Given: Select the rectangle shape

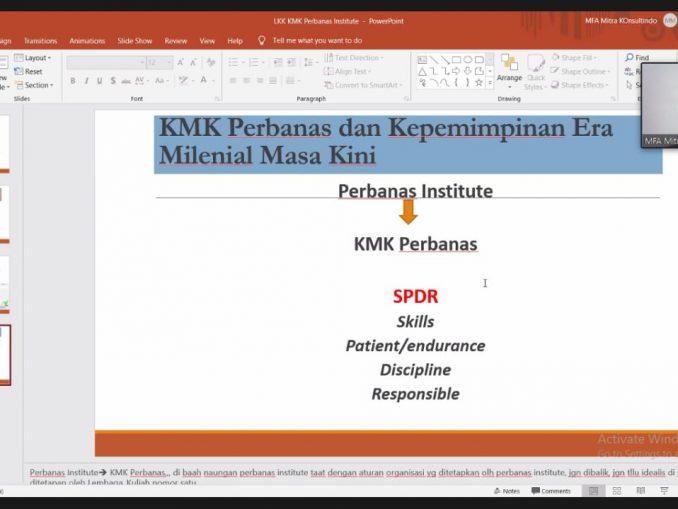Looking at the screenshot, I should pyautogui.click(x=456, y=60).
